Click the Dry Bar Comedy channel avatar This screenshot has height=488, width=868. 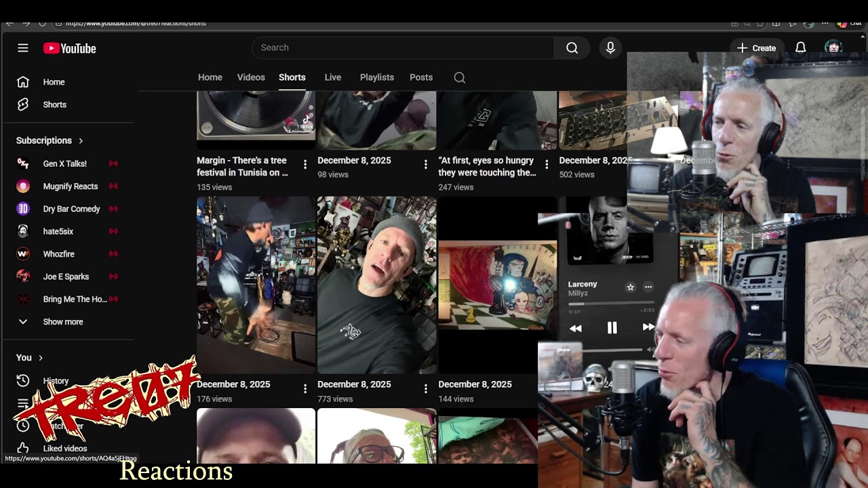pyautogui.click(x=23, y=209)
